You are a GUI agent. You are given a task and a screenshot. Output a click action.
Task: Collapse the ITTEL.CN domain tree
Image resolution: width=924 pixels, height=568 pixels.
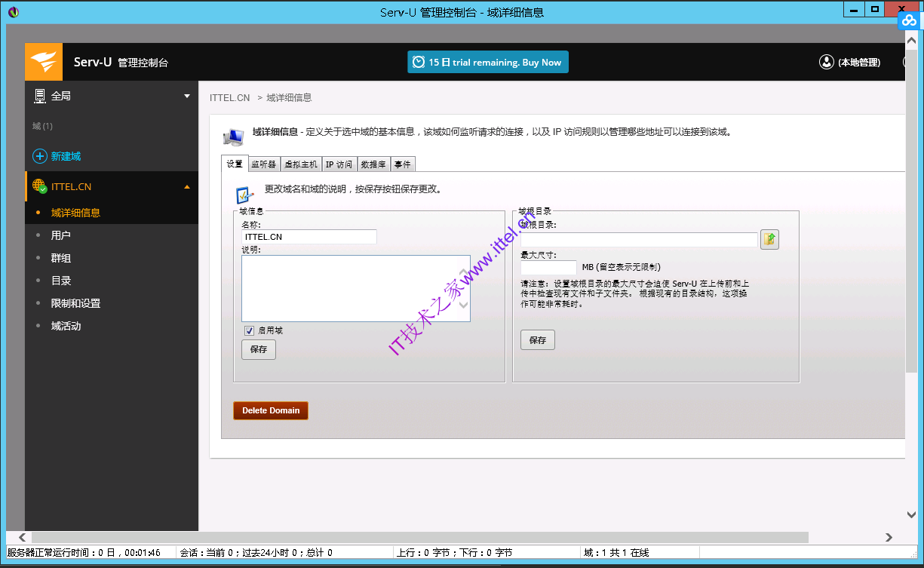[187, 187]
